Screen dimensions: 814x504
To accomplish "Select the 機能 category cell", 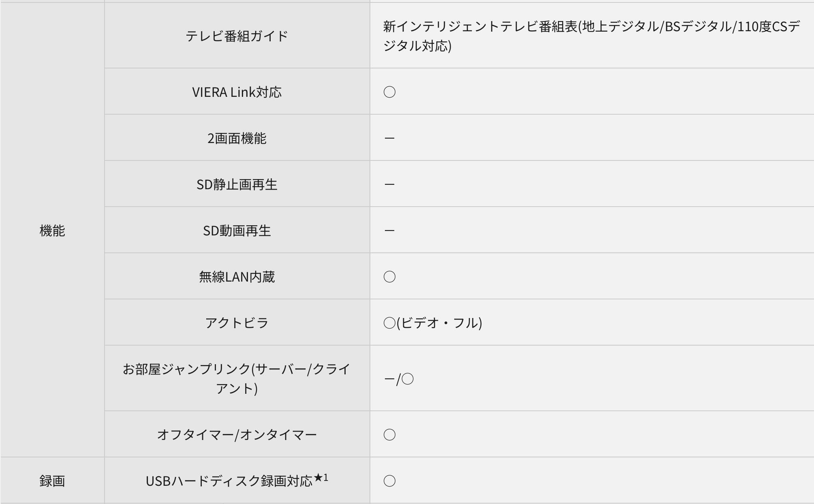I will [x=52, y=231].
